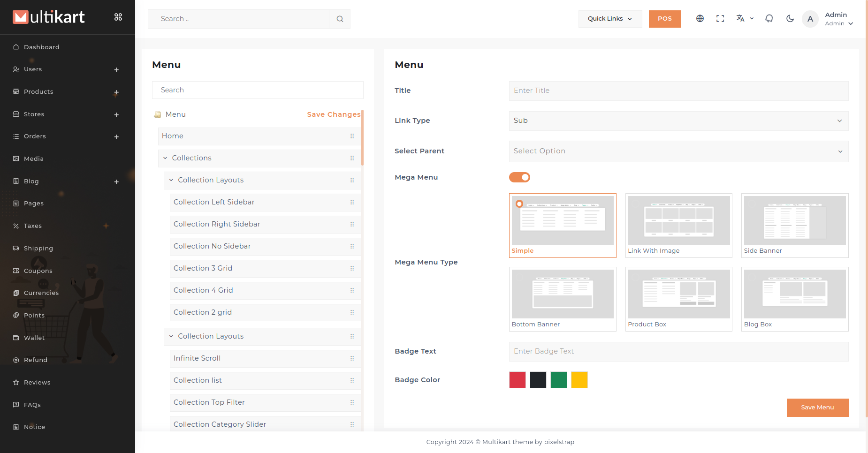The height and width of the screenshot is (453, 868).
Task: Click the Save Menu button
Action: [817, 408]
